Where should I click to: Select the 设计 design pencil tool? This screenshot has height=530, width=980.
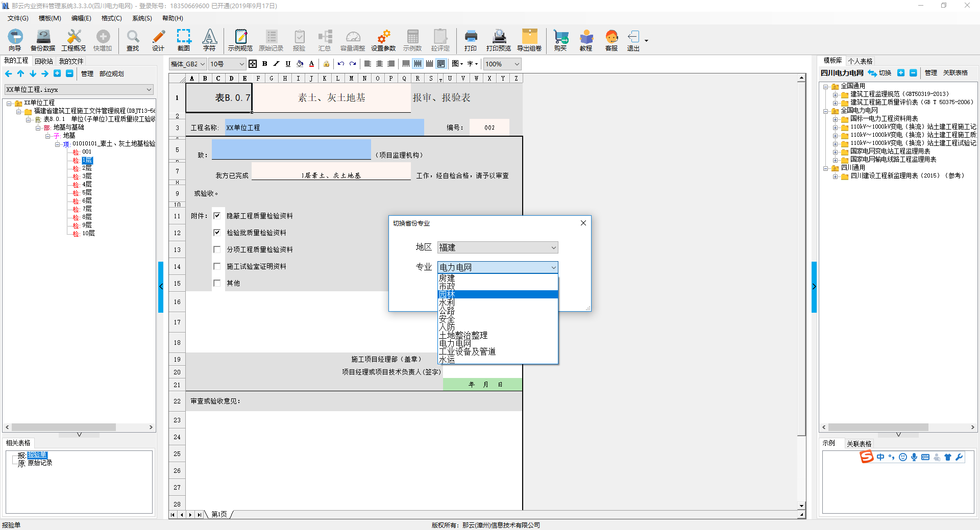[x=158, y=40]
